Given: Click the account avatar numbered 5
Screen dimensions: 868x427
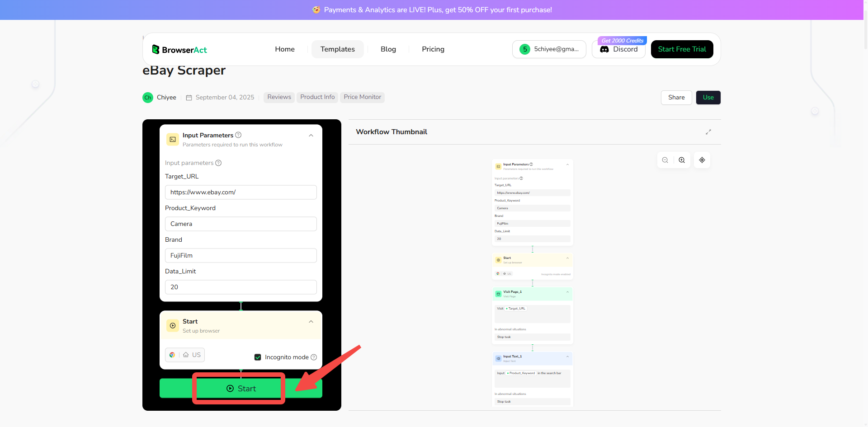Looking at the screenshot, I should [x=525, y=49].
